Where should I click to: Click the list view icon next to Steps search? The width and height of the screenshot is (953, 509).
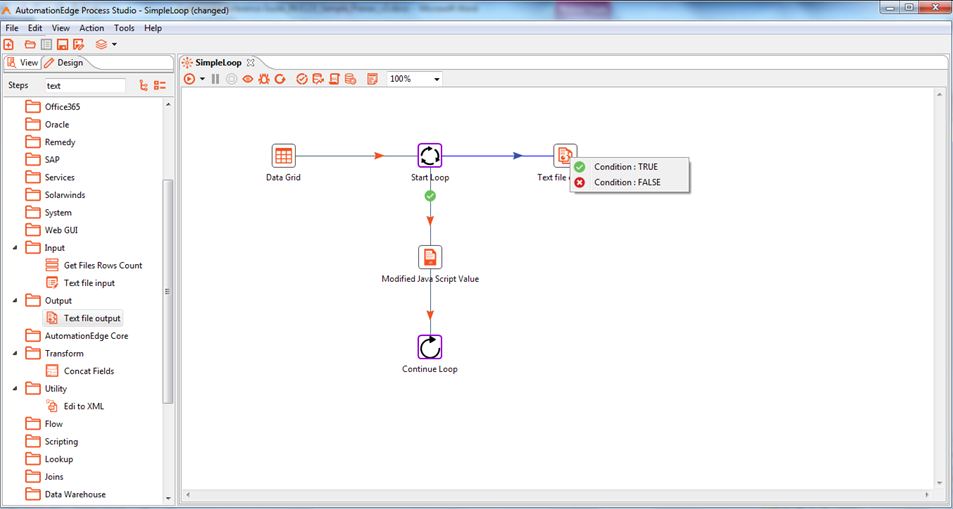click(x=160, y=86)
